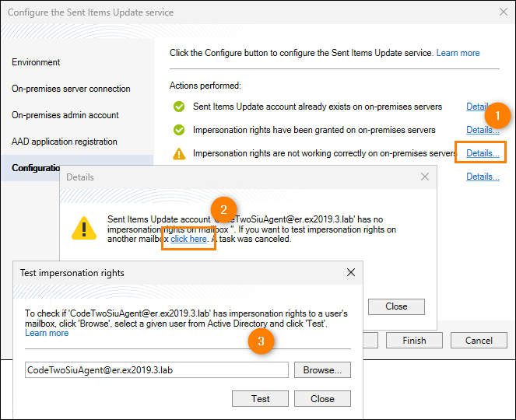Open the Environment step
Image resolution: width=516 pixels, height=420 pixels.
tap(36, 62)
